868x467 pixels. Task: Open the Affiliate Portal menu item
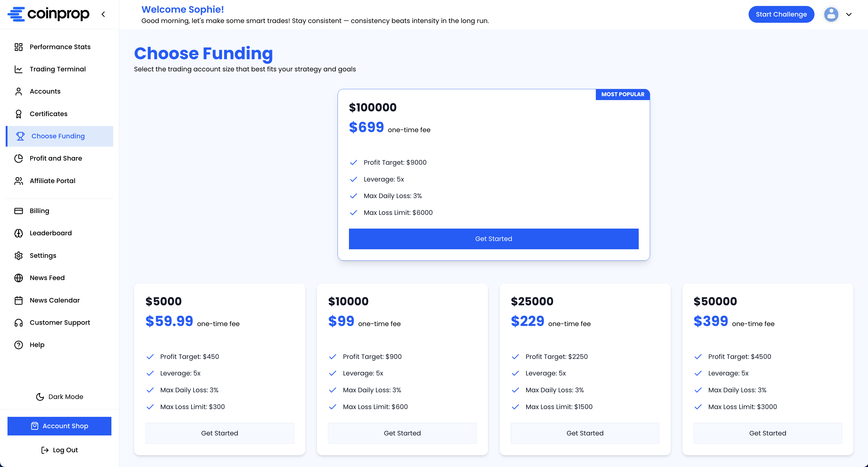(52, 181)
